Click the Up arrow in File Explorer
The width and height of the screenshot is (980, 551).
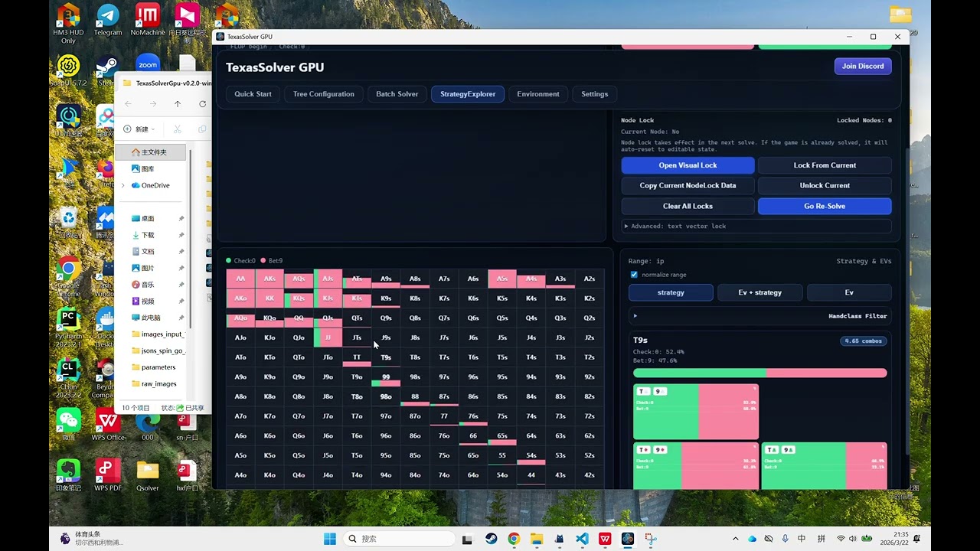178,104
